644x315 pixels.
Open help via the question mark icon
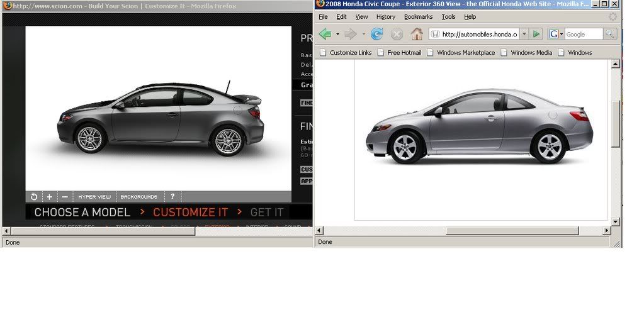tap(172, 197)
